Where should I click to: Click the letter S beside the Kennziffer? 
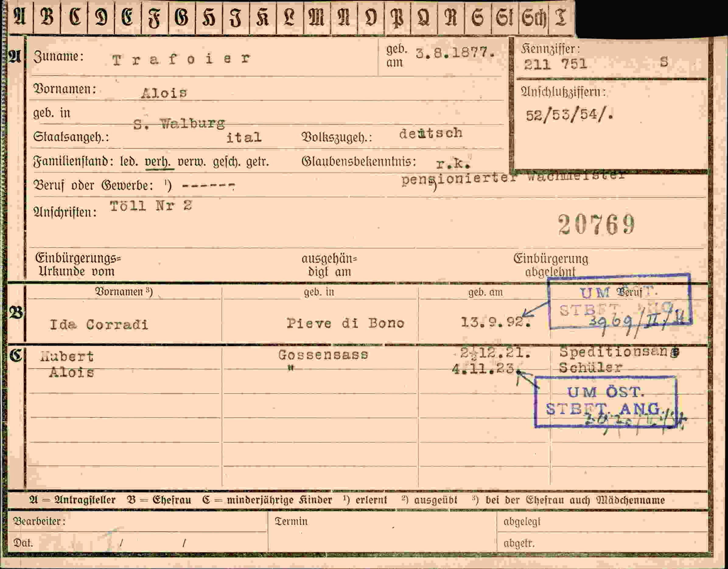click(664, 62)
